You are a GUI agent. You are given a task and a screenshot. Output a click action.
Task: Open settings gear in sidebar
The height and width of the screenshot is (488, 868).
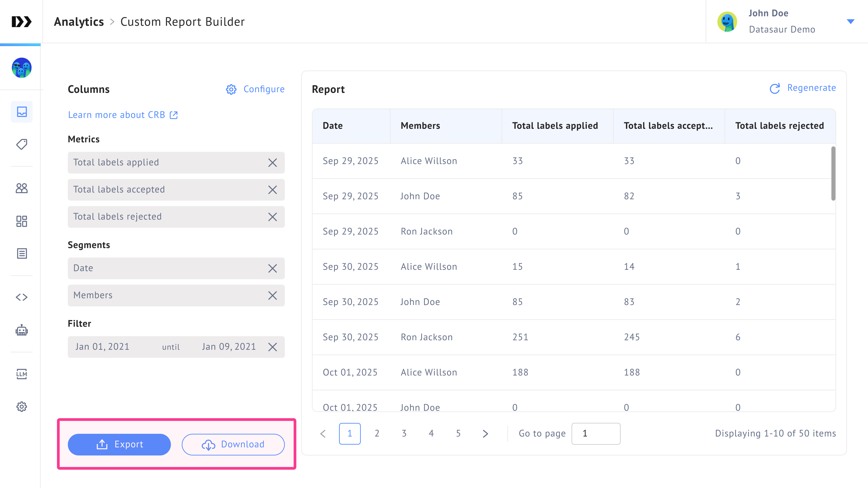click(x=21, y=406)
